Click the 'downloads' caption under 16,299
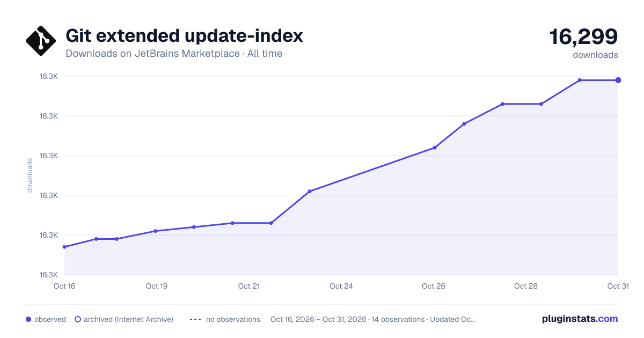 [595, 55]
